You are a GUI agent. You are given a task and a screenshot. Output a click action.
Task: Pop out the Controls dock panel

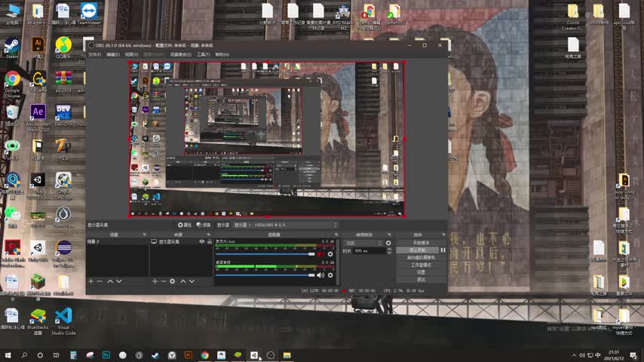coord(443,235)
